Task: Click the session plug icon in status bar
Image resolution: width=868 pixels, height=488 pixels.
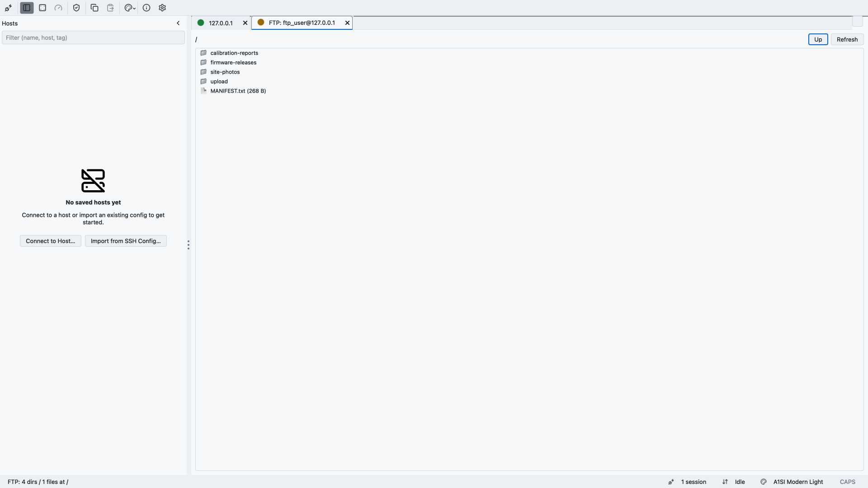Action: pos(671,482)
